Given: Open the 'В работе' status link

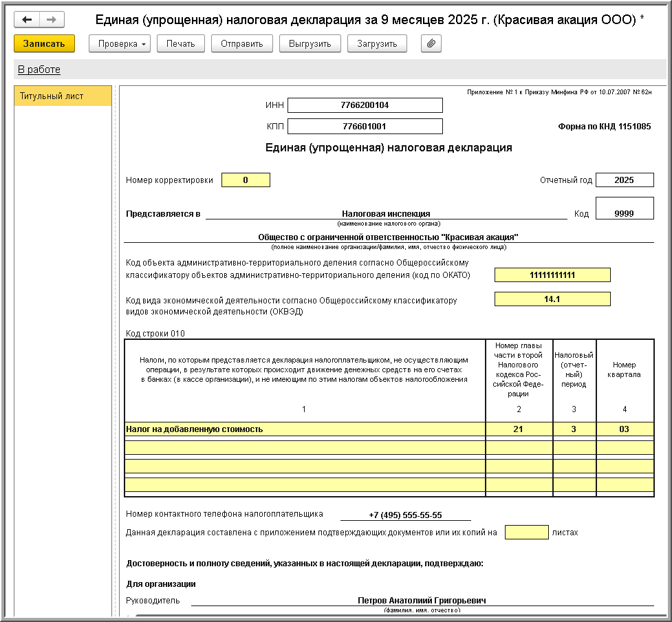Looking at the screenshot, I should (x=39, y=69).
